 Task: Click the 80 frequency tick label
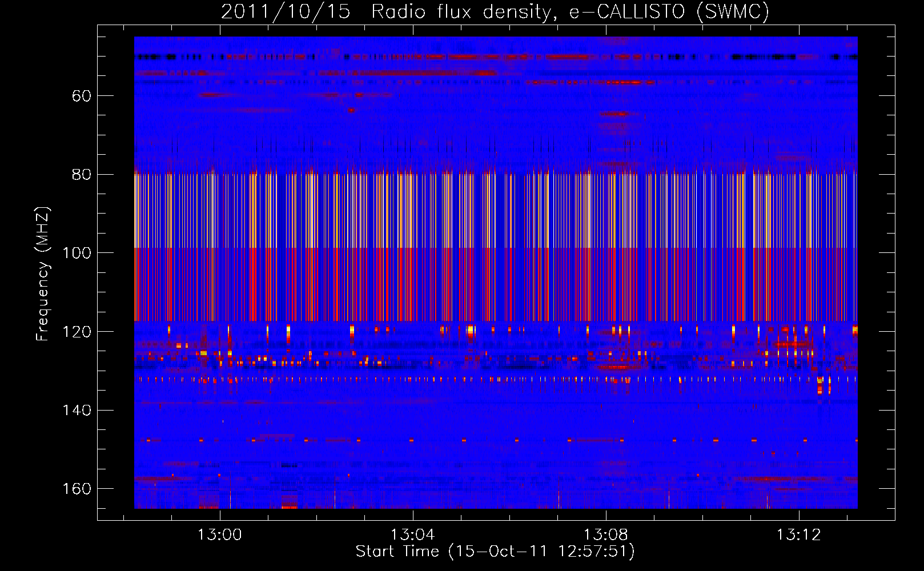pyautogui.click(x=82, y=175)
